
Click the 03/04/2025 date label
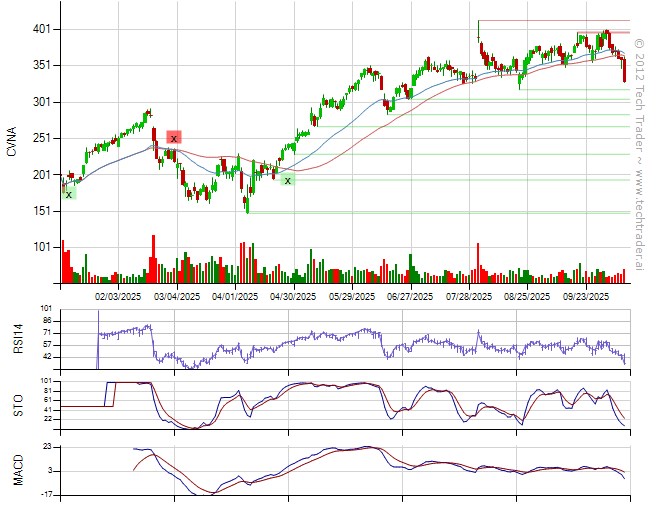[178, 297]
